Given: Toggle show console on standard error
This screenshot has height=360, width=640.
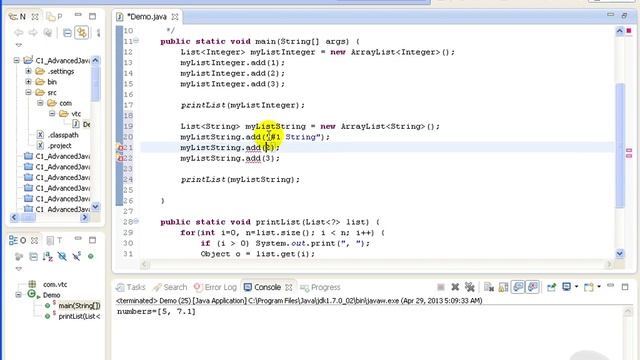Looking at the screenshot, I should tap(533, 287).
